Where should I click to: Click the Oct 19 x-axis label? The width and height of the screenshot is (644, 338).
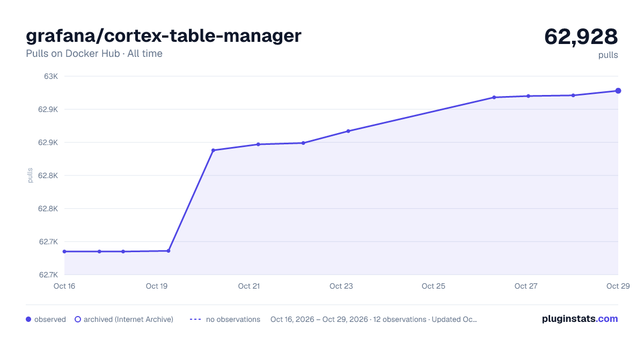coord(157,286)
